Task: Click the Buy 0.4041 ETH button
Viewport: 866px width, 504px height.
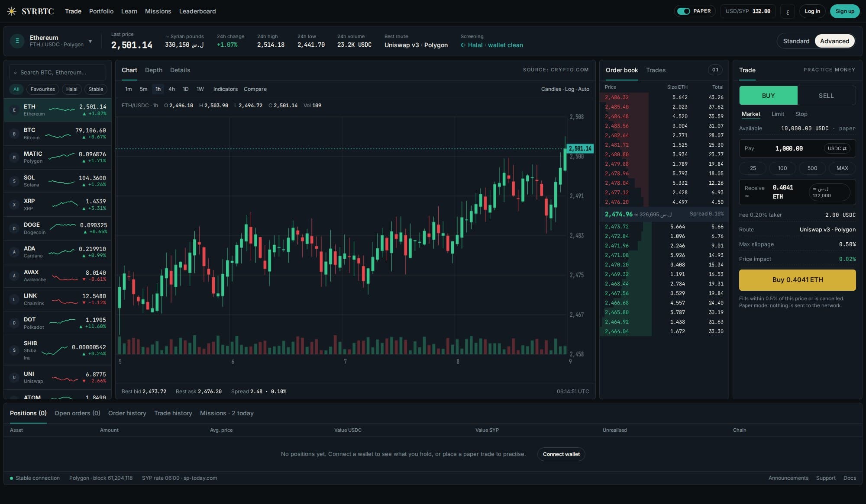Action: coord(797,280)
